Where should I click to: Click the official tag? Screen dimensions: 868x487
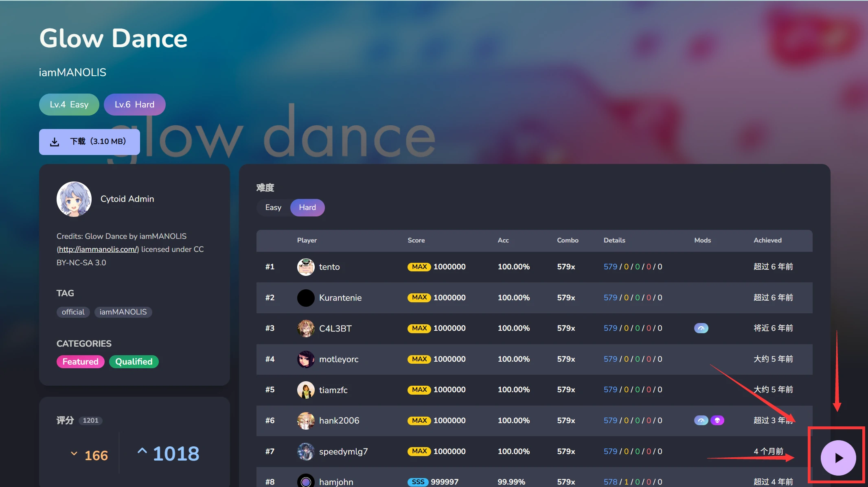(73, 312)
